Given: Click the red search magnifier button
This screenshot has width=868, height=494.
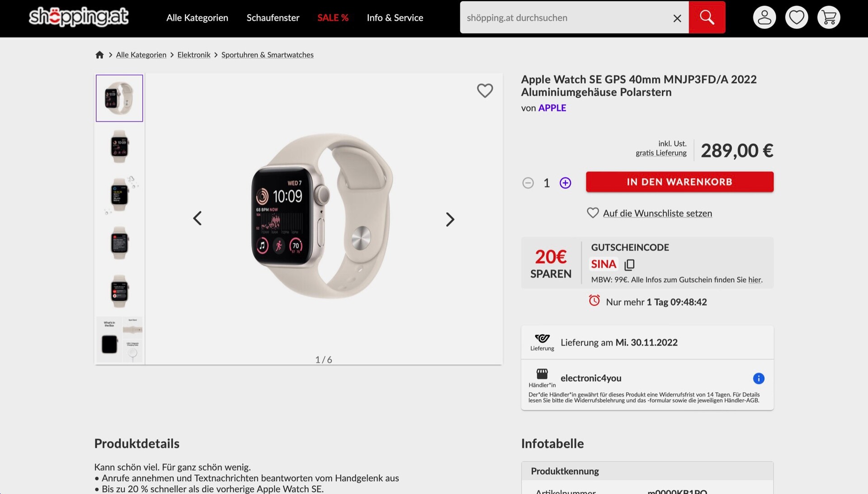Looking at the screenshot, I should pyautogui.click(x=707, y=18).
